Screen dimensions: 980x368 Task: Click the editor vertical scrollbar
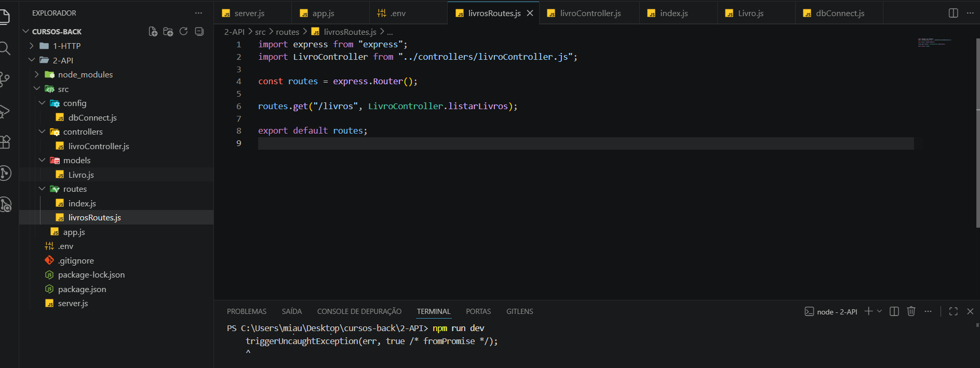point(977,133)
